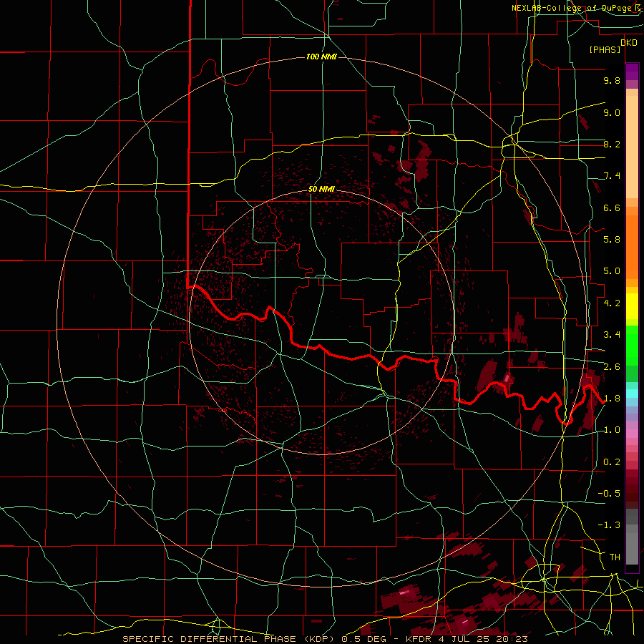Click the 50 NMI range ring label
The width and height of the screenshot is (644, 644).
pos(321,190)
